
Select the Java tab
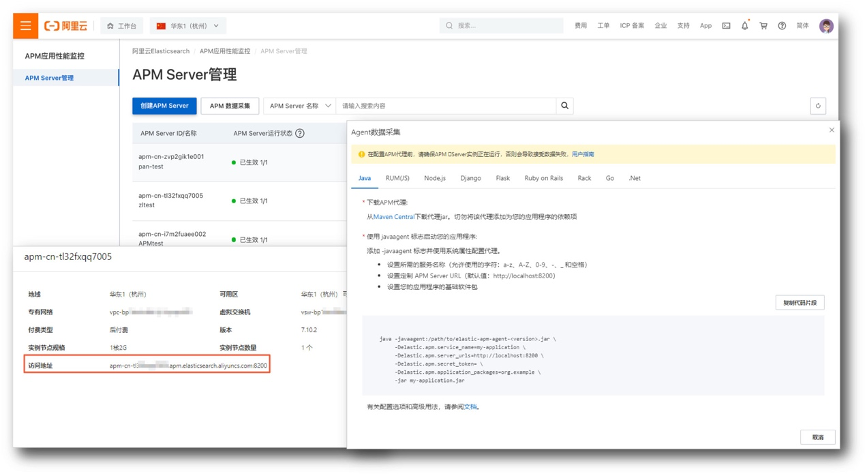365,178
